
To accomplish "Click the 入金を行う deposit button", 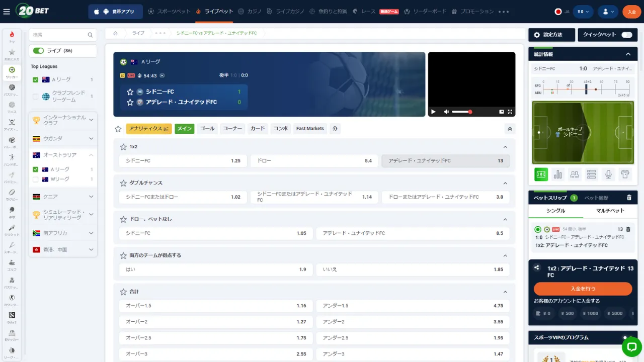I will tap(583, 289).
